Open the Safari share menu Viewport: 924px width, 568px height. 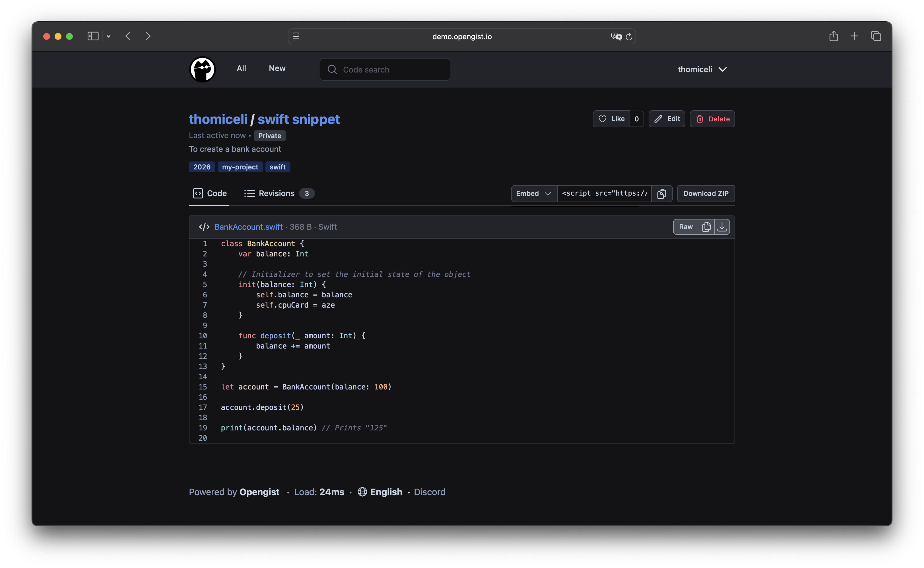point(834,36)
